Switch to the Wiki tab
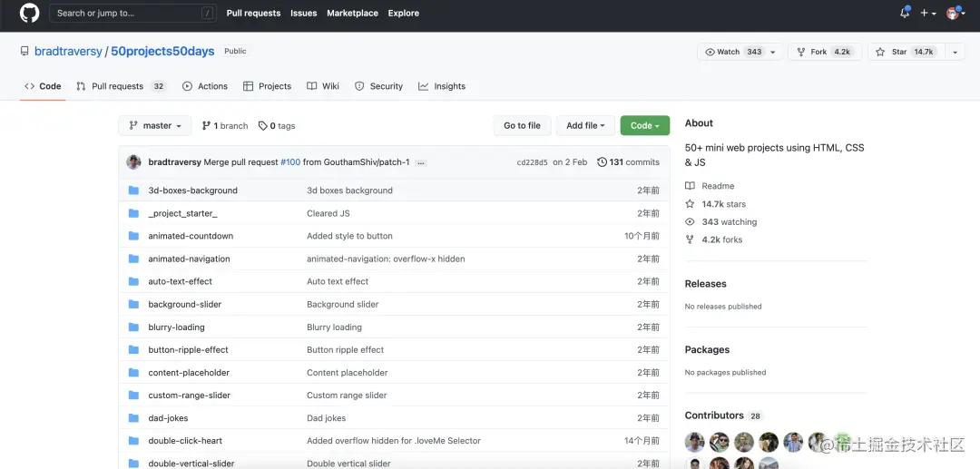 (323, 86)
